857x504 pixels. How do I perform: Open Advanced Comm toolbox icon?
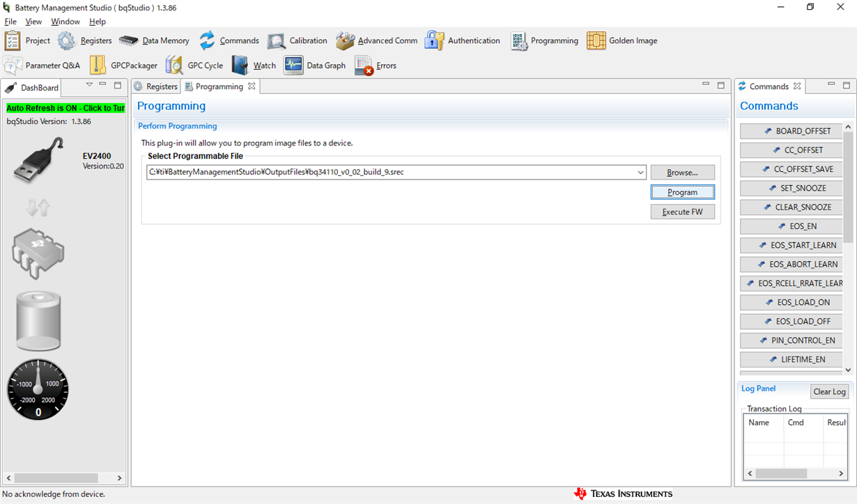tap(346, 40)
